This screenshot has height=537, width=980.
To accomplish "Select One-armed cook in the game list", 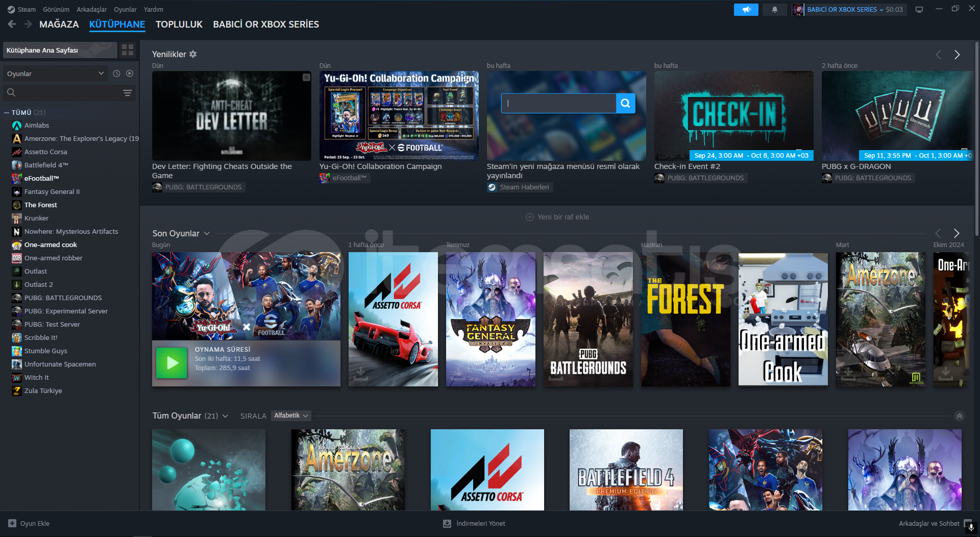I will 51,245.
